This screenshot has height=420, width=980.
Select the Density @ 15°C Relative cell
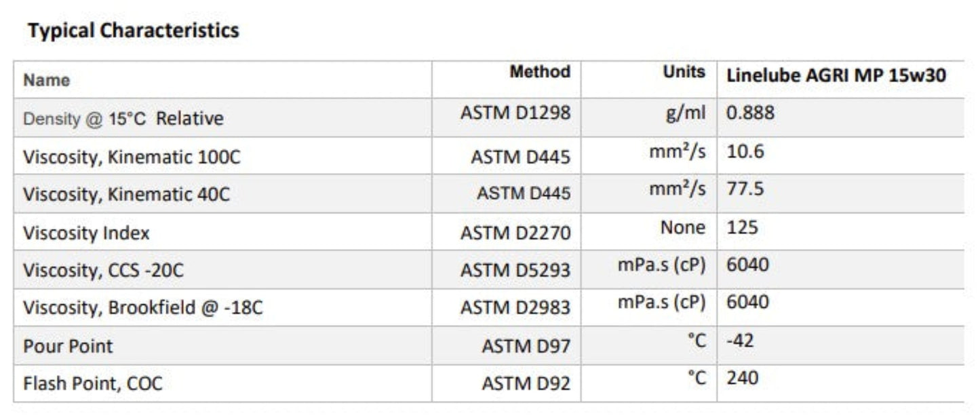pos(123,119)
